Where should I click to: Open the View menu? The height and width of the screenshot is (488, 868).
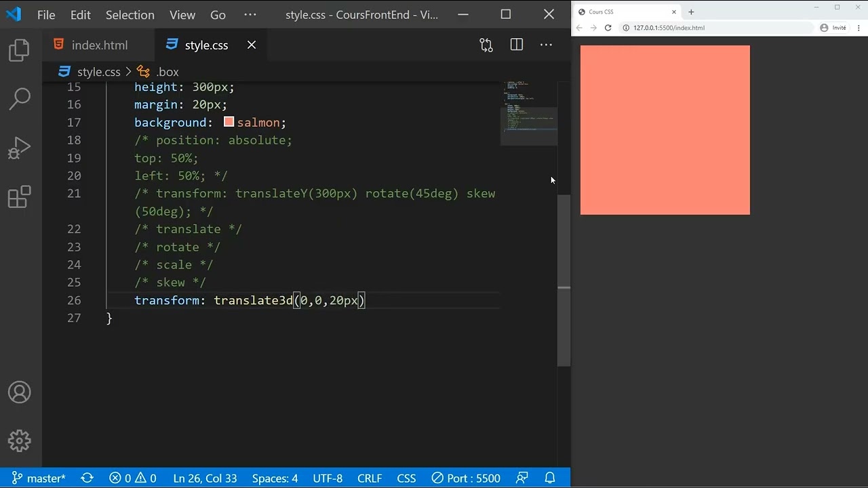pyautogui.click(x=182, y=14)
